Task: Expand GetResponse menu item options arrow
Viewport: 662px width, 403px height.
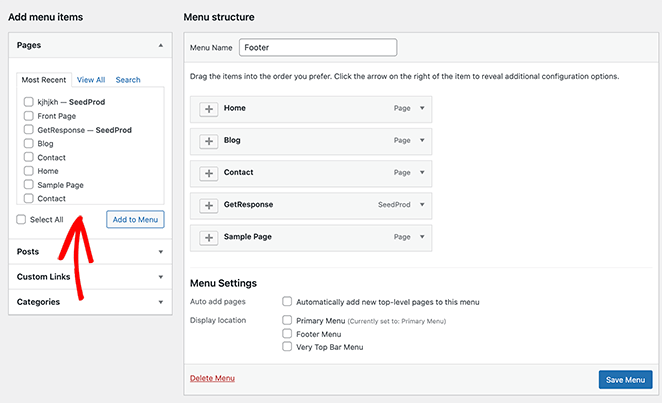Action: (422, 205)
